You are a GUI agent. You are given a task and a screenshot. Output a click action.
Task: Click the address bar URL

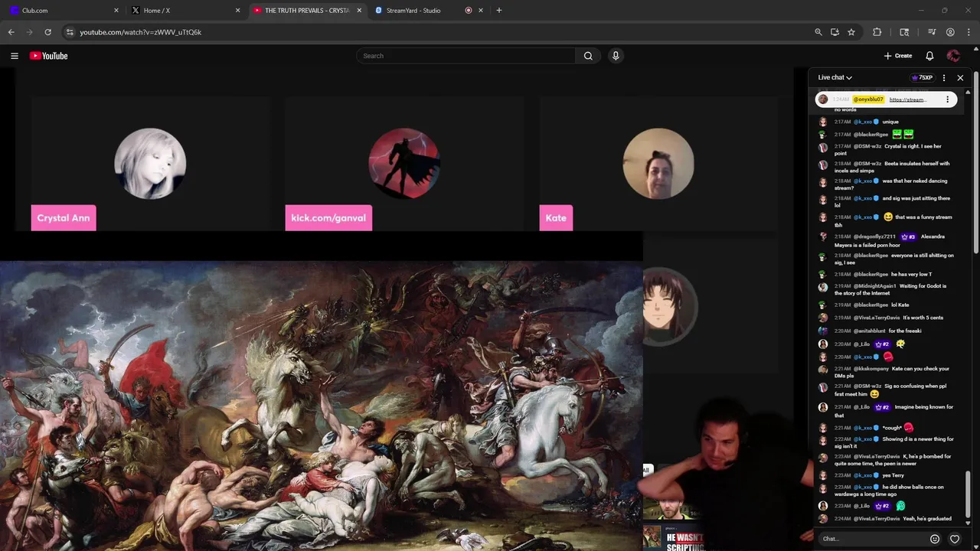point(141,32)
